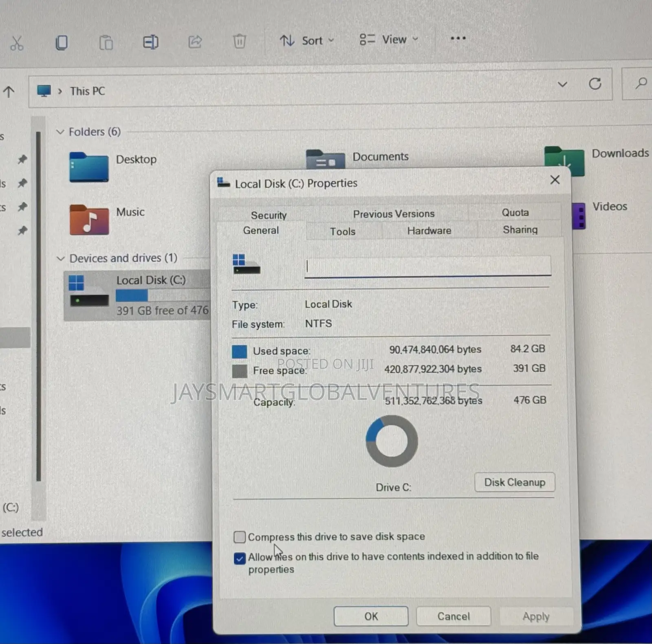Click the search magnifier icon
The height and width of the screenshot is (644, 652).
[x=641, y=84]
